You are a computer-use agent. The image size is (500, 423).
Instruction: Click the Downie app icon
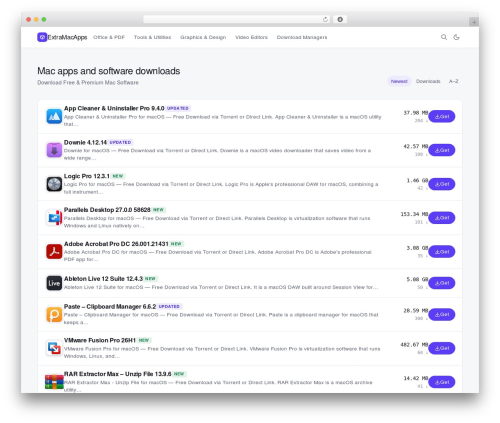click(54, 150)
